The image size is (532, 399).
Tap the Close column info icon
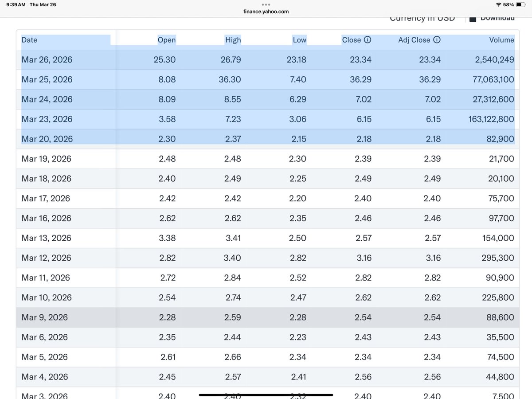click(x=368, y=40)
